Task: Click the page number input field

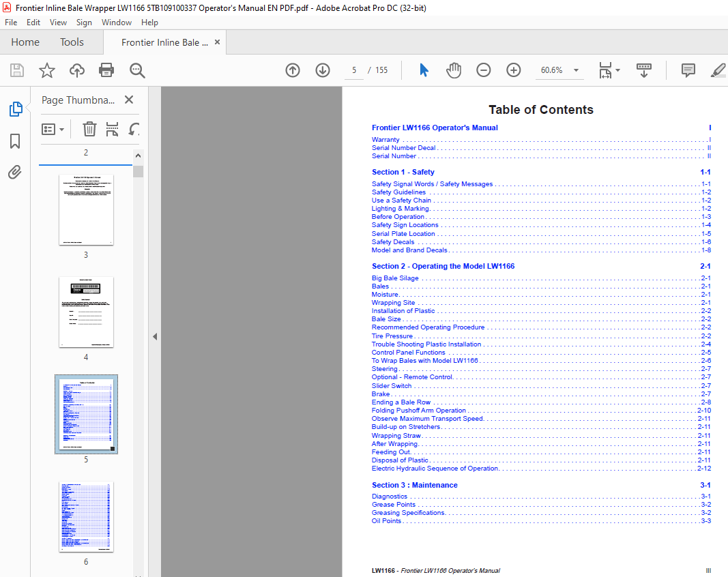Action: (x=354, y=70)
